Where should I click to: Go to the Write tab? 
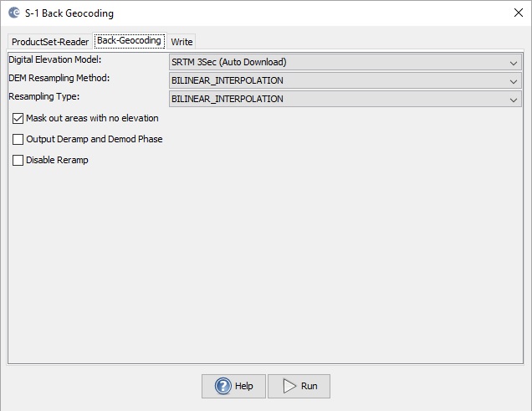click(182, 42)
